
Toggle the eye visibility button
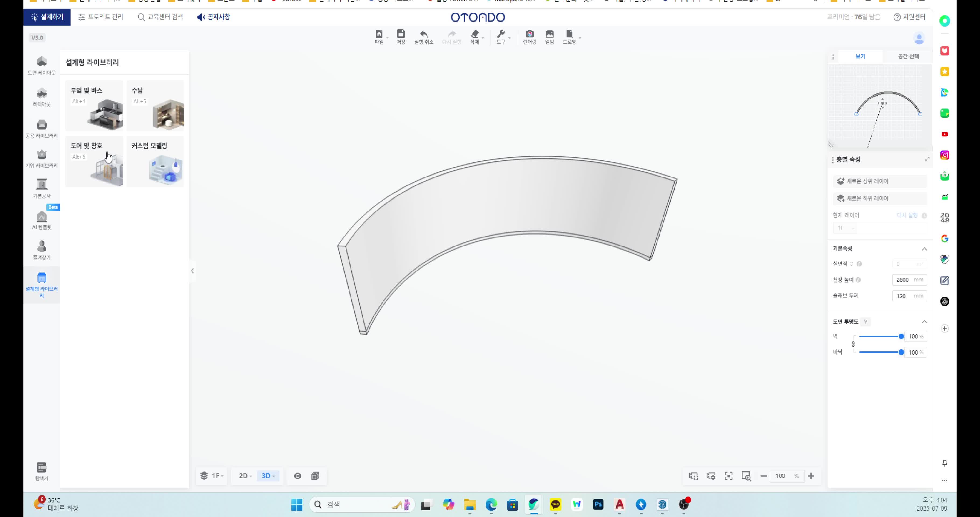pos(297,476)
